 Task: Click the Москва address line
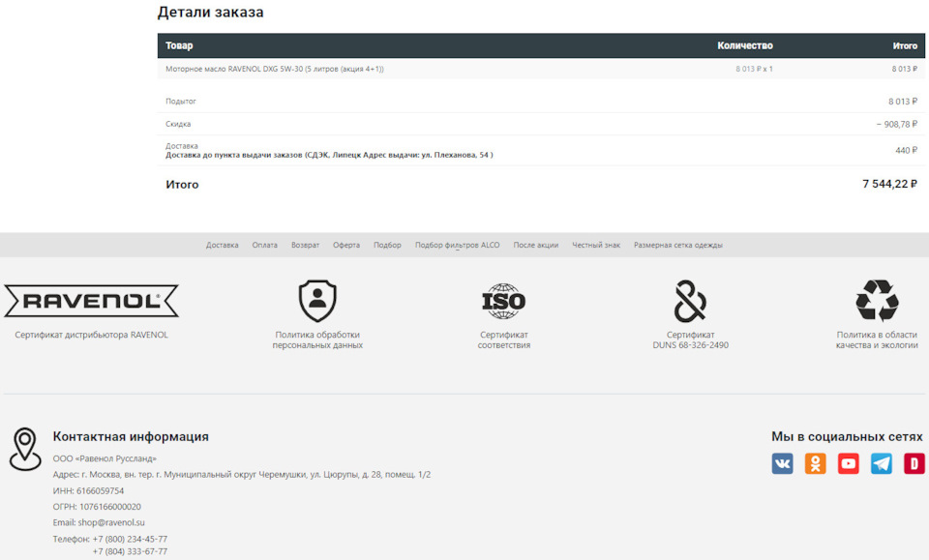pyautogui.click(x=242, y=475)
